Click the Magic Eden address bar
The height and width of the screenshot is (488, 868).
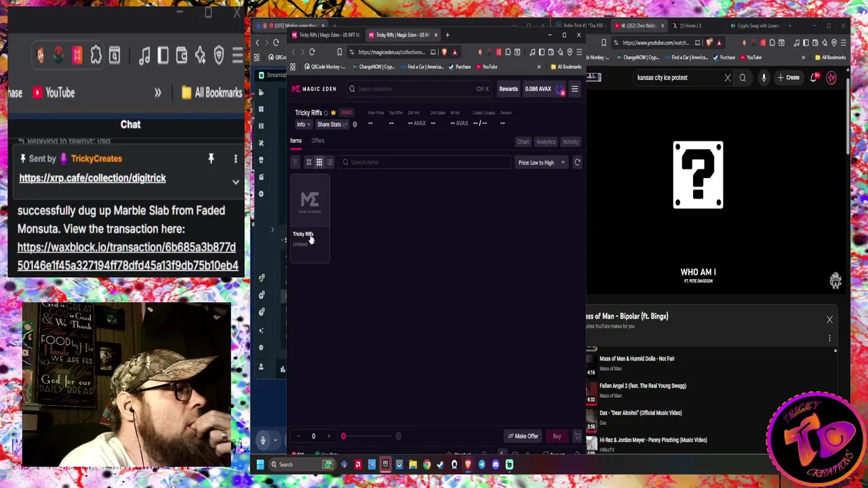[x=391, y=52]
